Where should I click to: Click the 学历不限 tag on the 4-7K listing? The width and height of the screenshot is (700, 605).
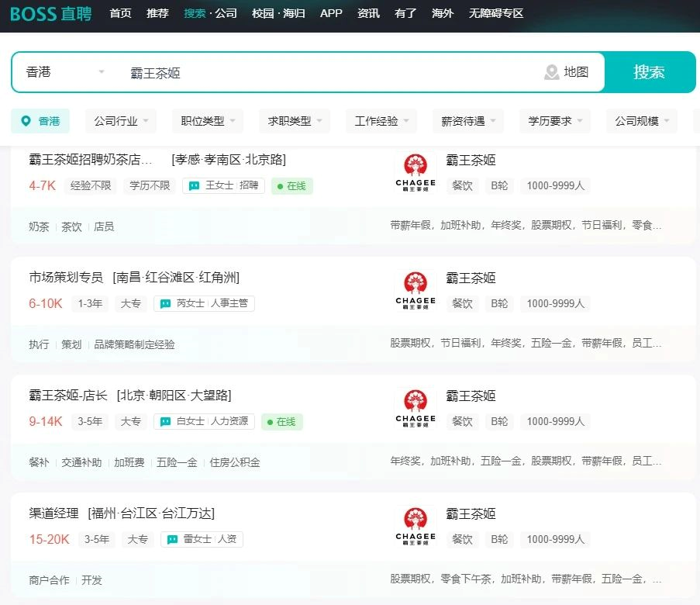pos(150,186)
